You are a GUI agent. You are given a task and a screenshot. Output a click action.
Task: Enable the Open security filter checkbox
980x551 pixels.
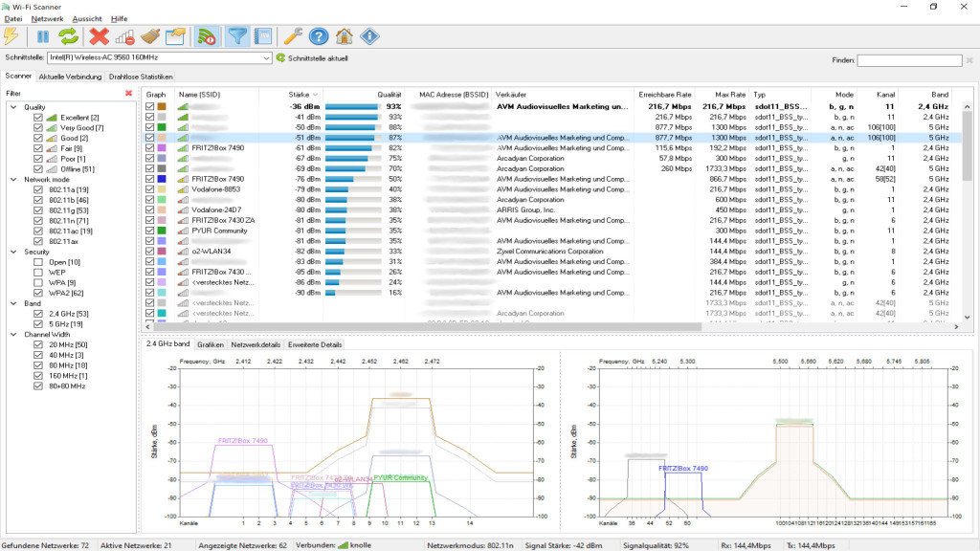38,262
